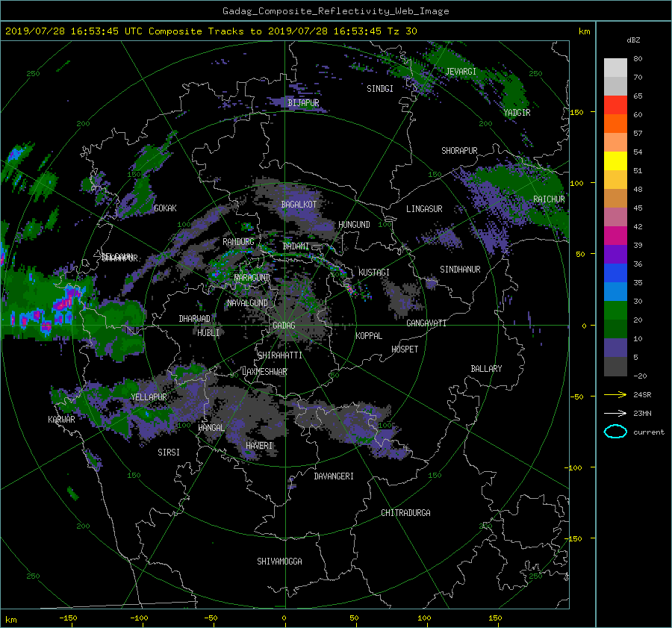Click the SIRSI city label
The image size is (672, 628).
coord(169,453)
